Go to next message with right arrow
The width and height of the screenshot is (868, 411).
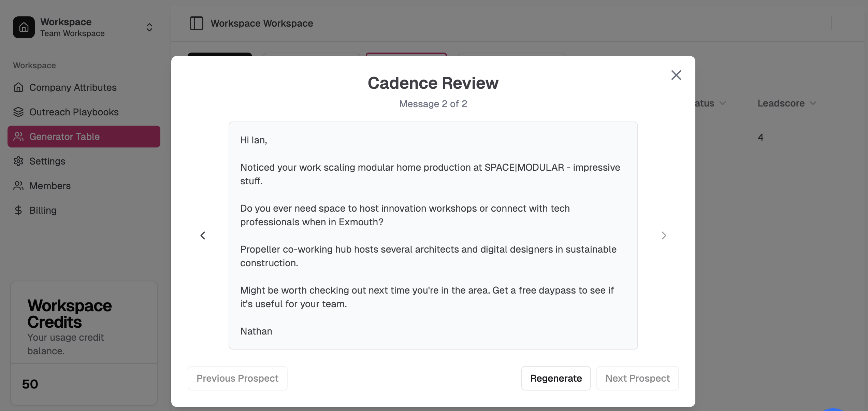(x=664, y=236)
